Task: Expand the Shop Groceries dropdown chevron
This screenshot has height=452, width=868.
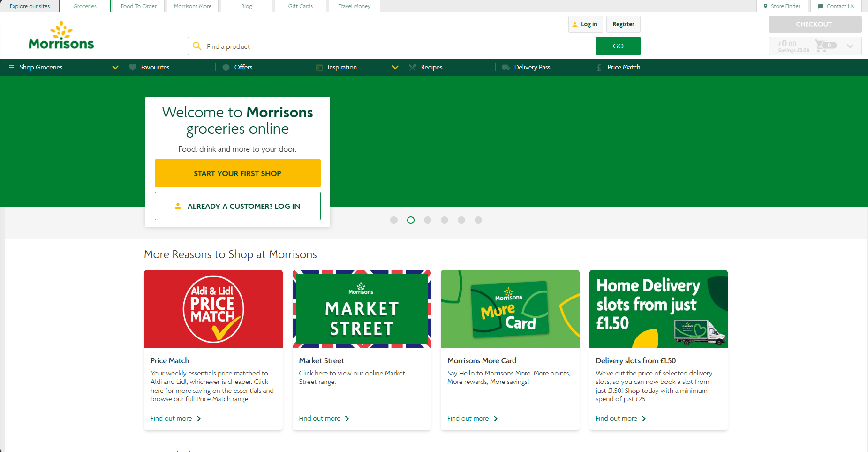Action: (x=115, y=67)
